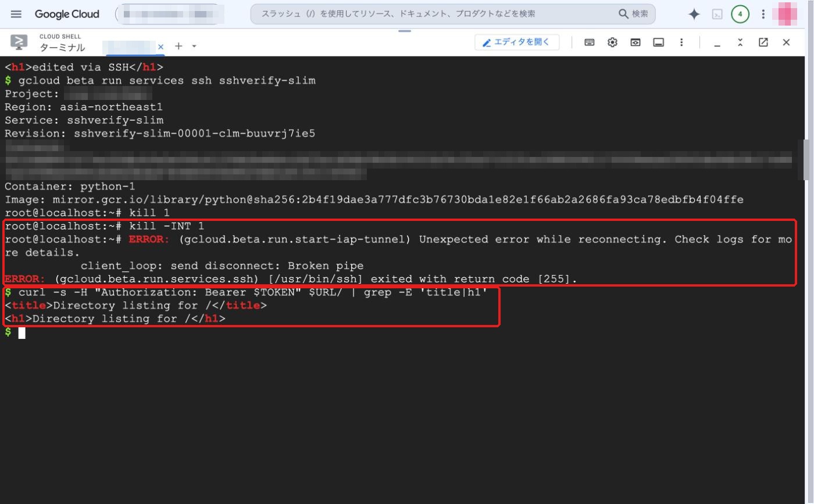The width and height of the screenshot is (814, 504).
Task: Close the Cloud Shell panel
Action: tap(786, 42)
